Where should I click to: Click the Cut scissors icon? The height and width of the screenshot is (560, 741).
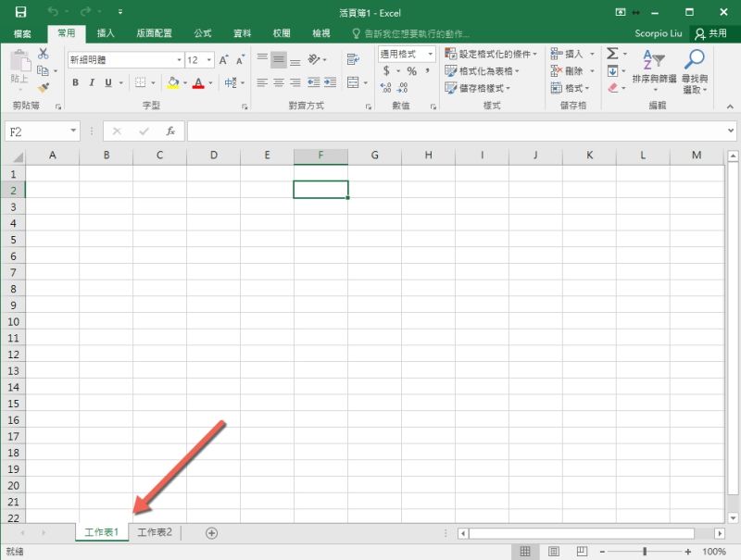44,55
